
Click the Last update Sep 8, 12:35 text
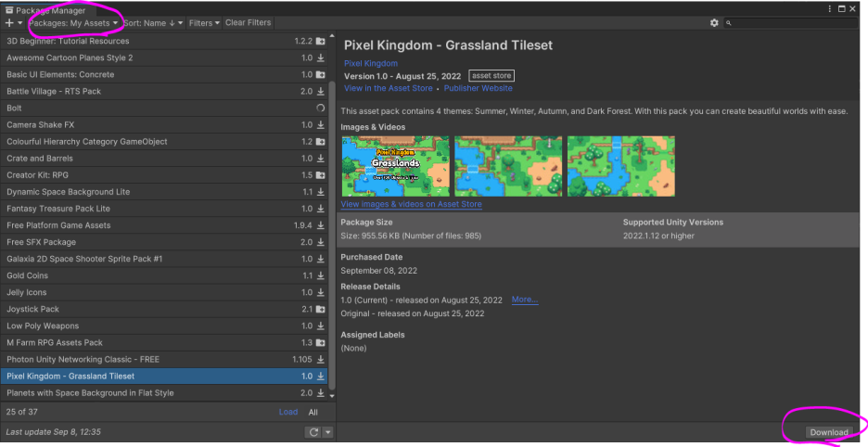click(54, 432)
